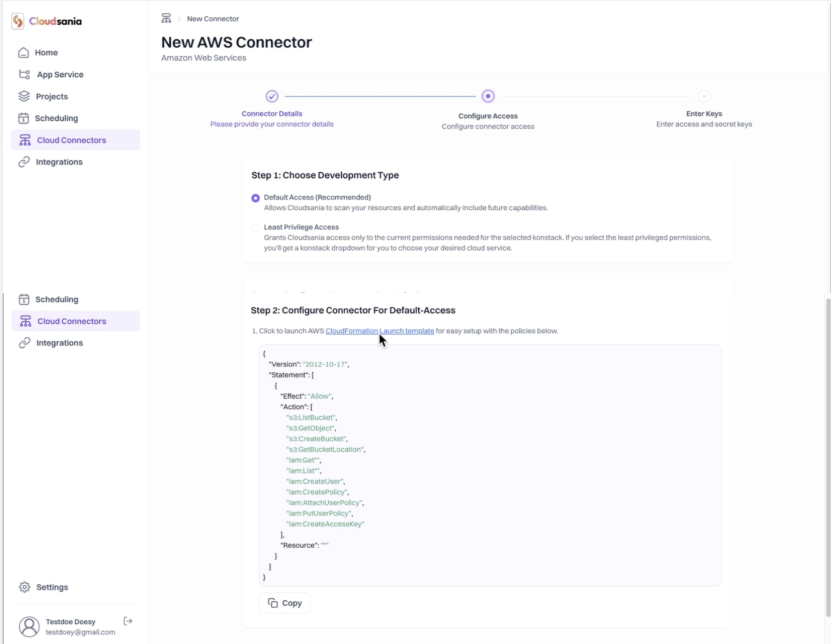Screen dimensions: 831x644
Task: Open App Service in sidebar
Action: pyautogui.click(x=75, y=75)
